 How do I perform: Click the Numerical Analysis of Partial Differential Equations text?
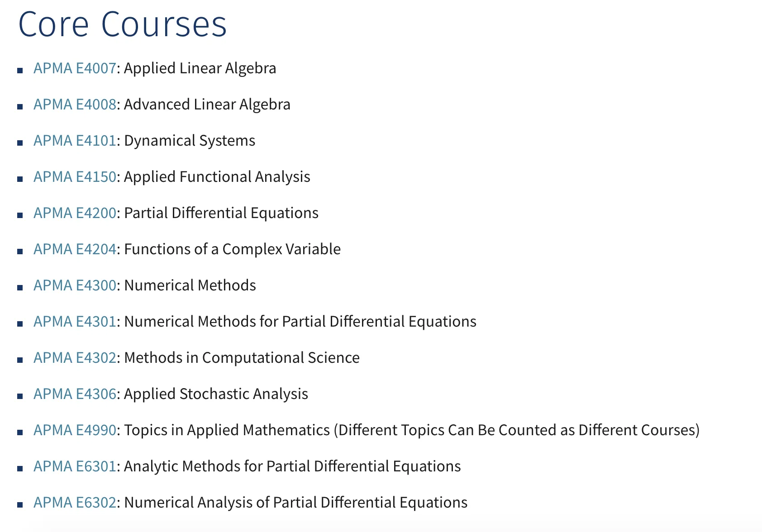click(x=295, y=503)
